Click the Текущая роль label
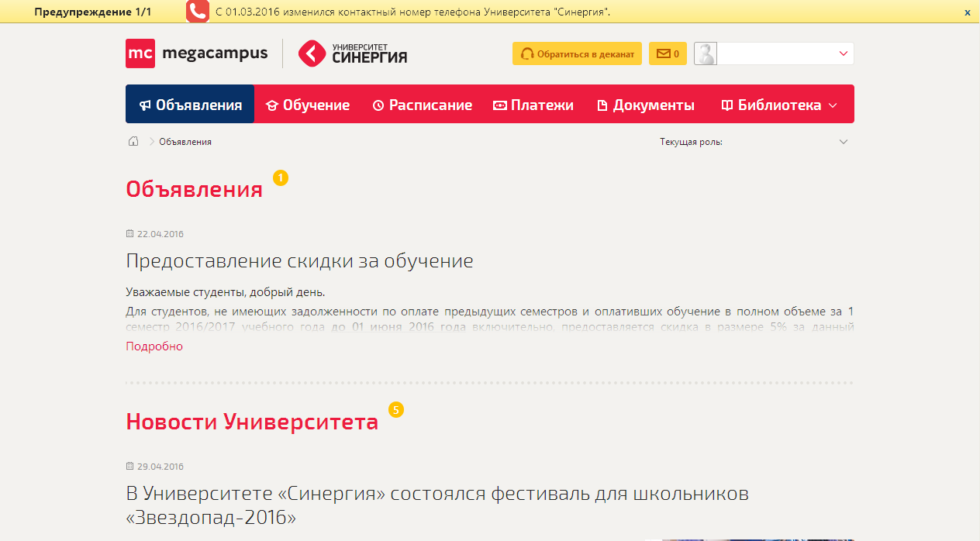Viewport: 980px width, 541px height. (691, 142)
